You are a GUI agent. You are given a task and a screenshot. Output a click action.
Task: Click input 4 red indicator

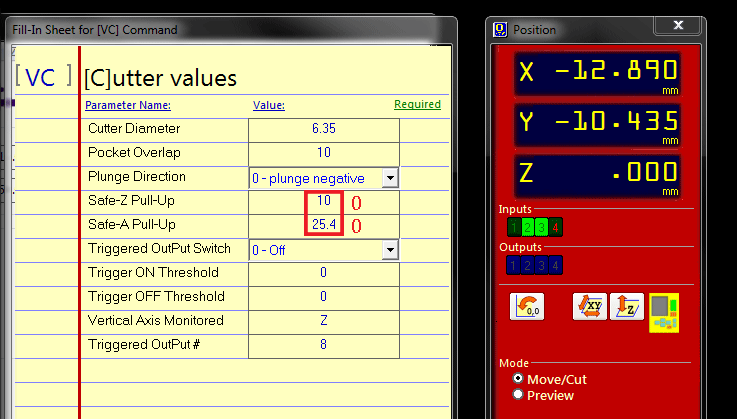point(556,228)
